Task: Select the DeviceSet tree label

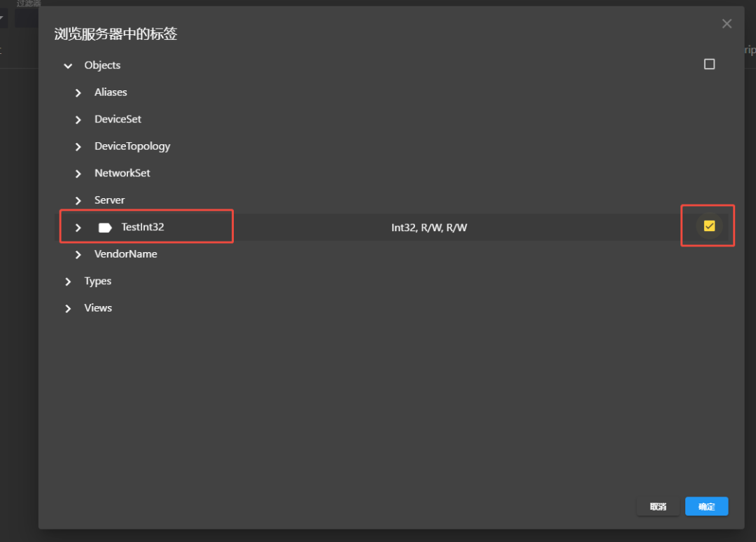Action: (x=118, y=119)
